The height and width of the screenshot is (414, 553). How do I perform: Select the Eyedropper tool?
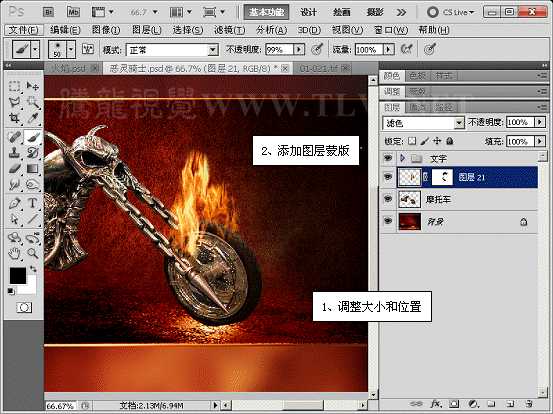tap(32, 118)
